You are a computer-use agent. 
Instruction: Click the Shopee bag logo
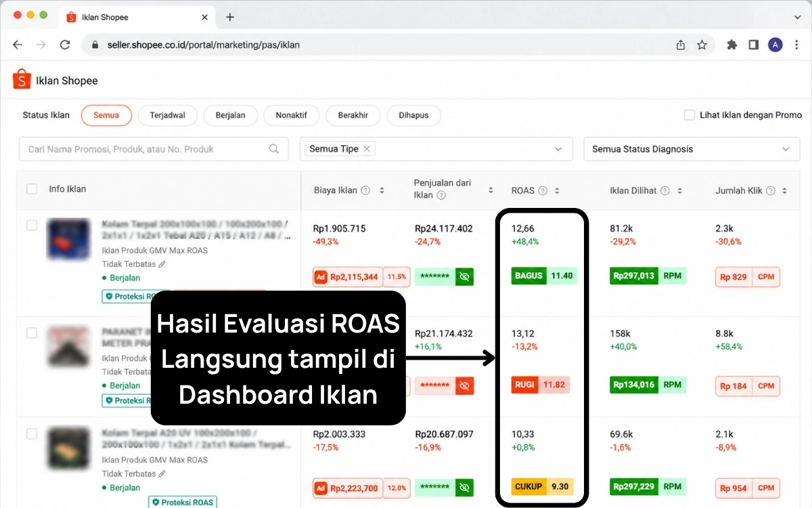tap(22, 79)
